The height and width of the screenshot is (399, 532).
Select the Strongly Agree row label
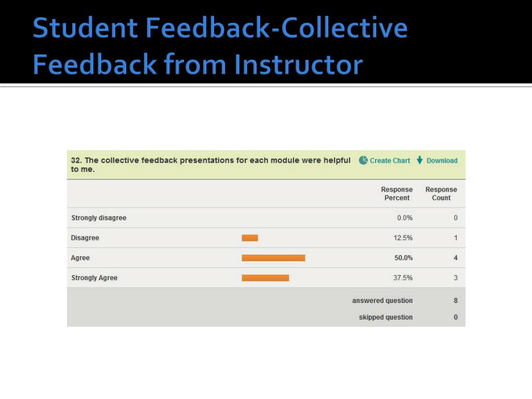(x=95, y=278)
